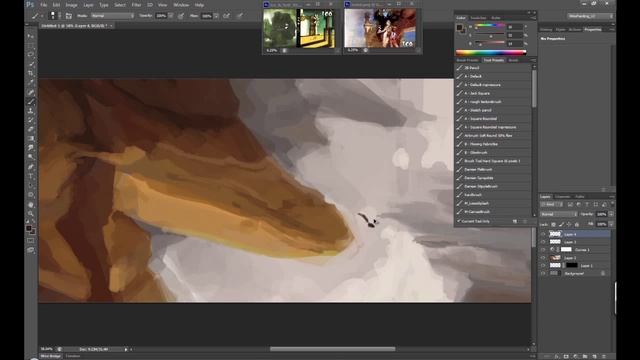Hide the Background layer
The width and height of the screenshot is (640, 360).
tap(543, 273)
